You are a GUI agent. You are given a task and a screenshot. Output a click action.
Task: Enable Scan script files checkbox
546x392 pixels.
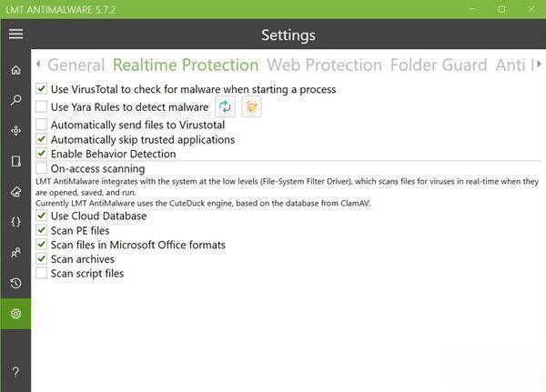coord(42,273)
